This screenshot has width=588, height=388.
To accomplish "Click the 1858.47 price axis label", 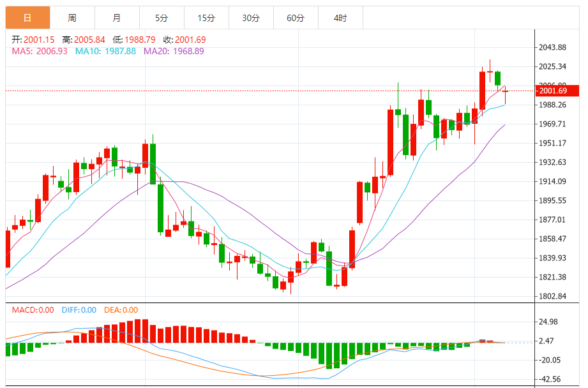I will click(552, 239).
